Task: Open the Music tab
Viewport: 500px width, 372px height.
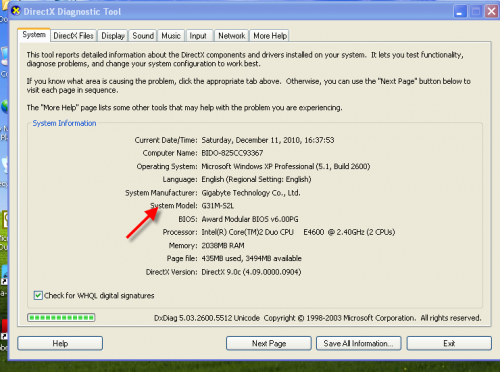Action: coord(171,36)
